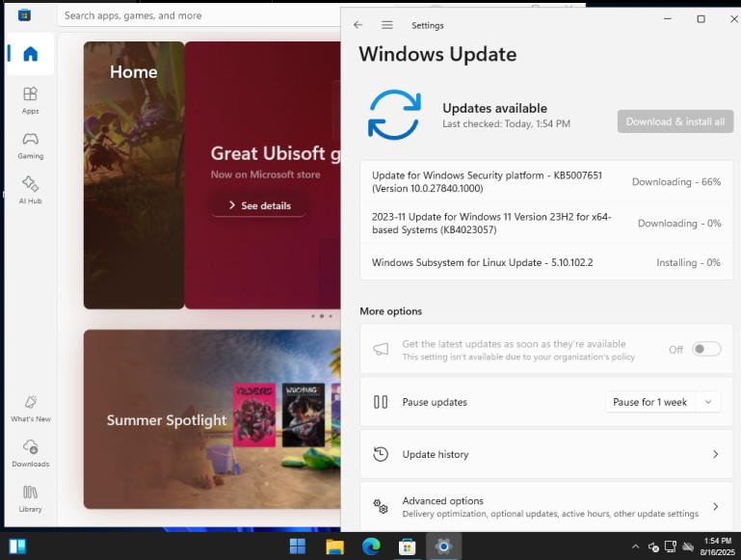Open Library in Microsoft Store sidebar
Image resolution: width=741 pixels, height=560 pixels.
tap(30, 498)
